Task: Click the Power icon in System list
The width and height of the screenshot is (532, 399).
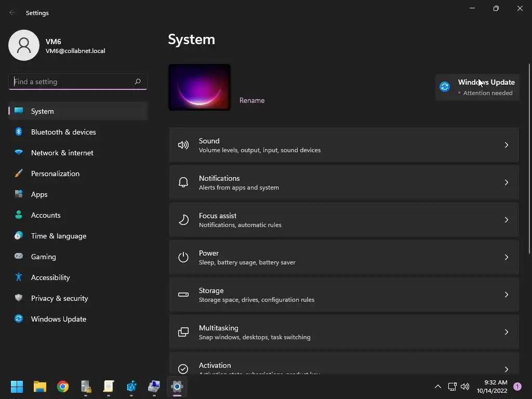Action: point(183,257)
